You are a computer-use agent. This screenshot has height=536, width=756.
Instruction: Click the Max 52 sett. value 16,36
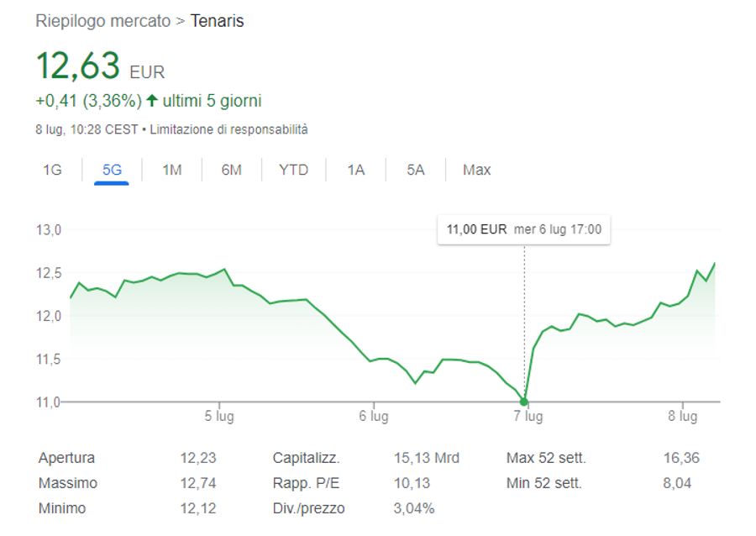point(681,458)
